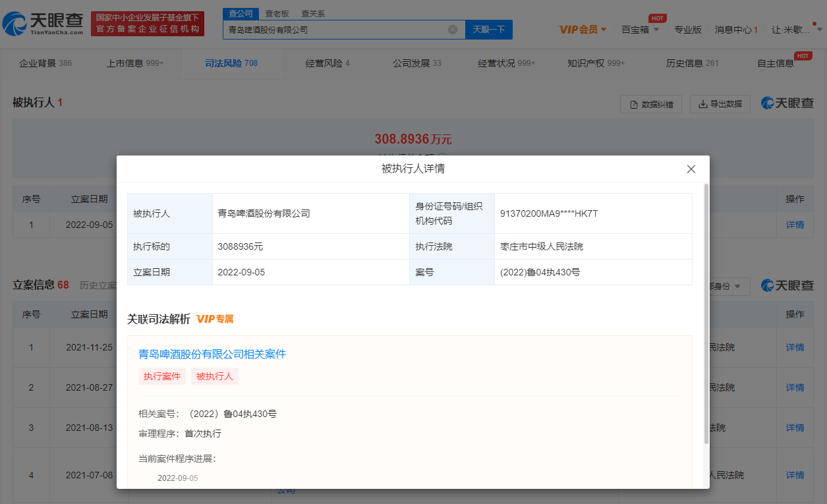Viewport: 827px width, 504px height.
Task: Switch to 司法风险 708 tab
Action: pos(231,63)
